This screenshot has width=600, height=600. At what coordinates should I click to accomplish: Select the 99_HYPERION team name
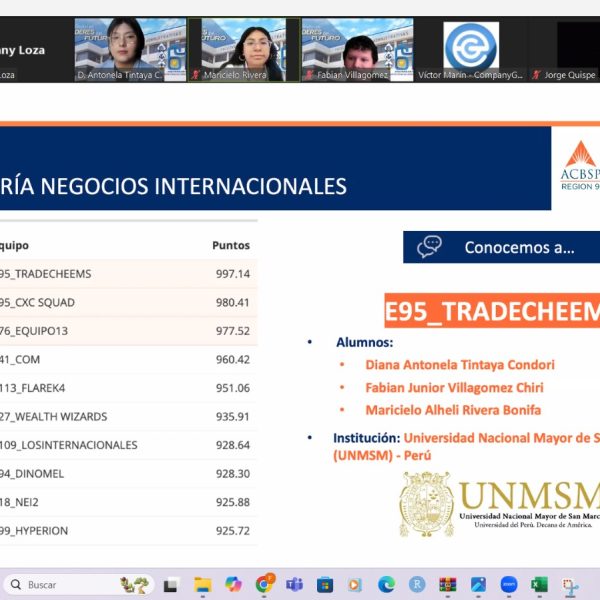coord(34,531)
